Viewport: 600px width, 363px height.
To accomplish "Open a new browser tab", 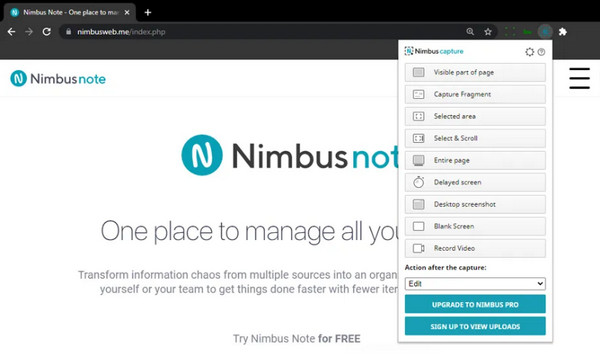I will coord(148,12).
